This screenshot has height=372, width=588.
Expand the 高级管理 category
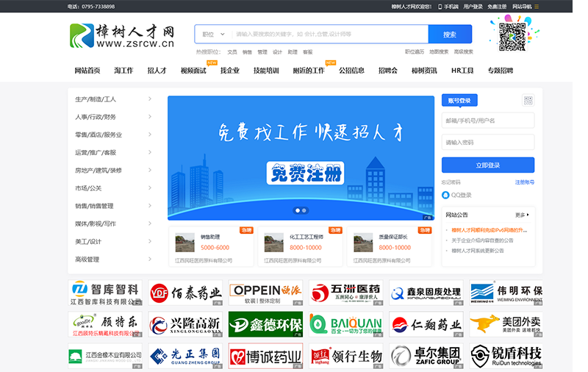[113, 259]
